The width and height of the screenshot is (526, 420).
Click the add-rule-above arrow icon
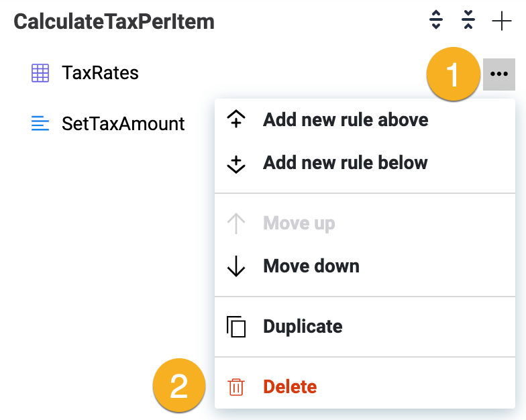236,120
